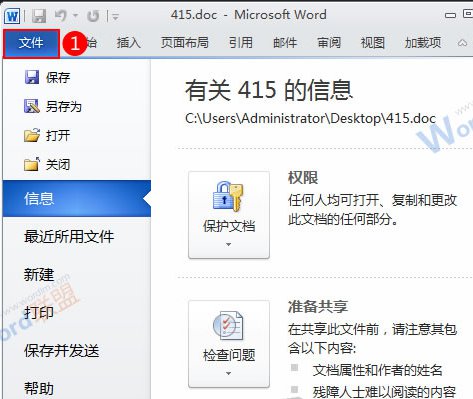
Task: Click the checklist document inspect icon
Action: (228, 325)
